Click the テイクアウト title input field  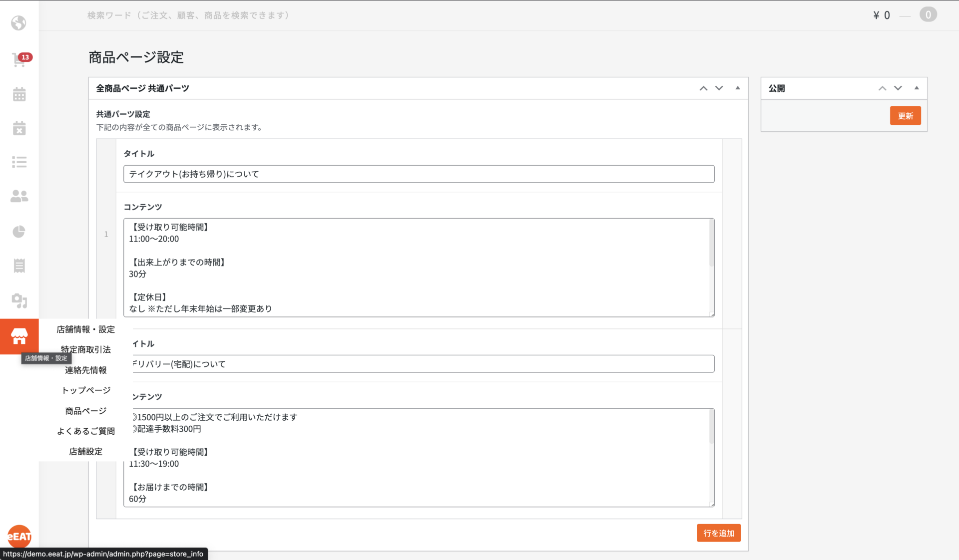419,174
